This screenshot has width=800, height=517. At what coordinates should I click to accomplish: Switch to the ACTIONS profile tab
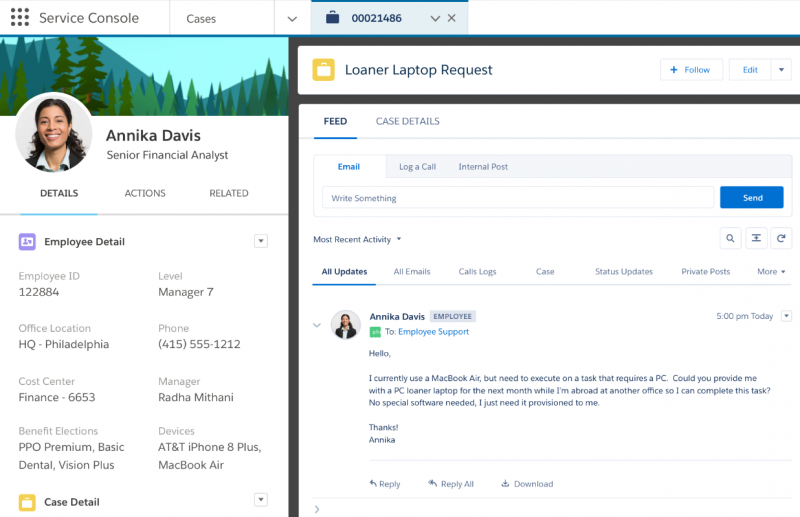[x=145, y=193]
